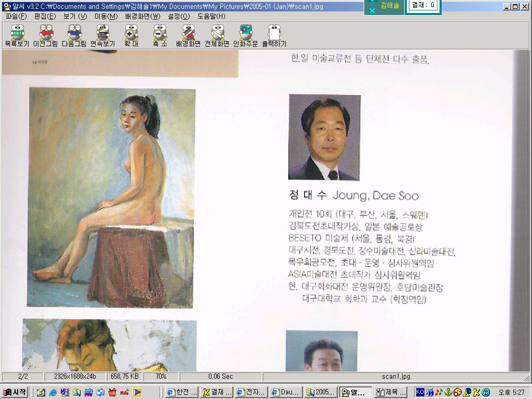Image resolution: width=532 pixels, height=399 pixels.
Task: Click the 김해솔 name label widget
Action: (390, 5)
